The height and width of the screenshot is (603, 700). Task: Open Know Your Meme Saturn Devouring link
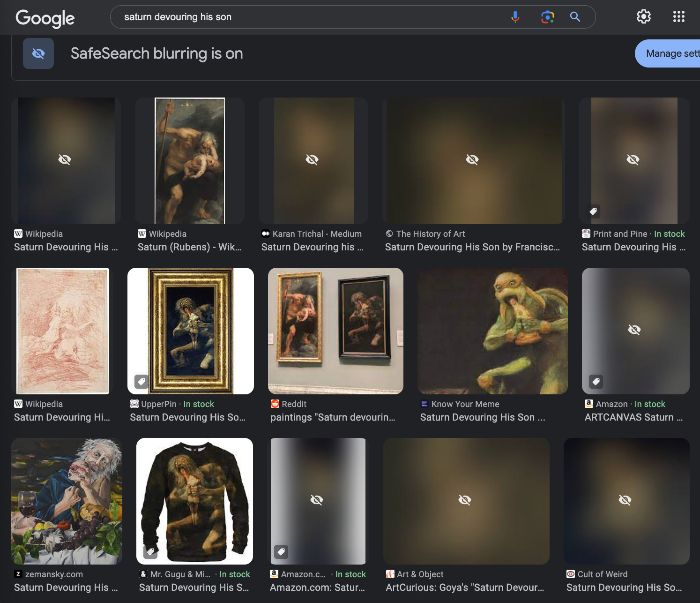click(483, 417)
